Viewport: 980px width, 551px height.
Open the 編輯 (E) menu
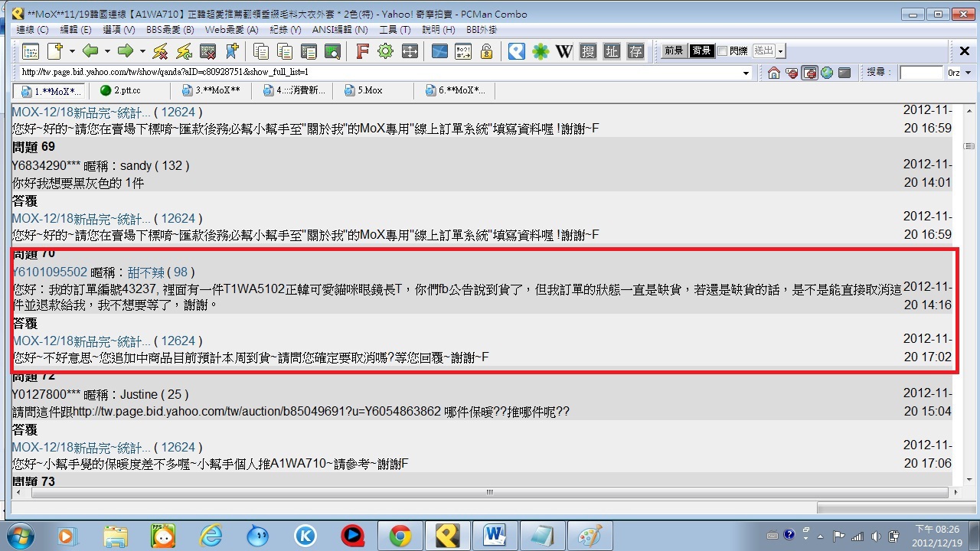click(x=75, y=29)
